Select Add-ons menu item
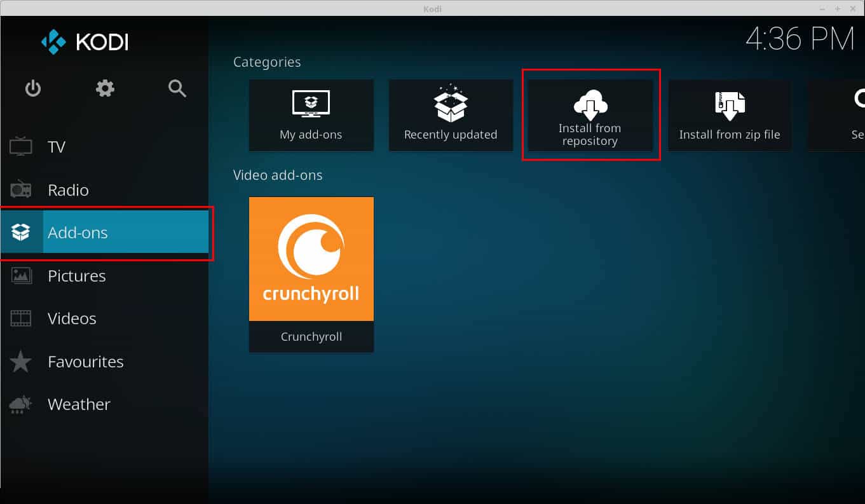Viewport: 865px width, 504px height. coord(105,232)
